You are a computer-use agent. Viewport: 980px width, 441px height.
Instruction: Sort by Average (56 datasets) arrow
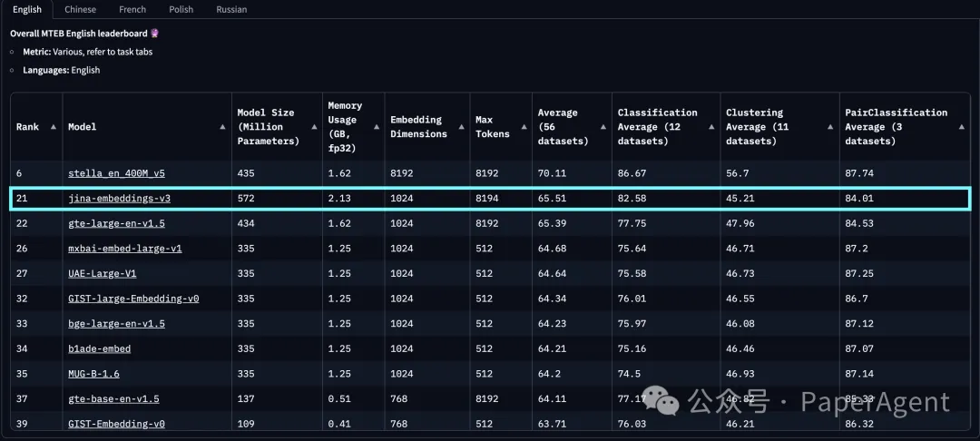coord(603,127)
